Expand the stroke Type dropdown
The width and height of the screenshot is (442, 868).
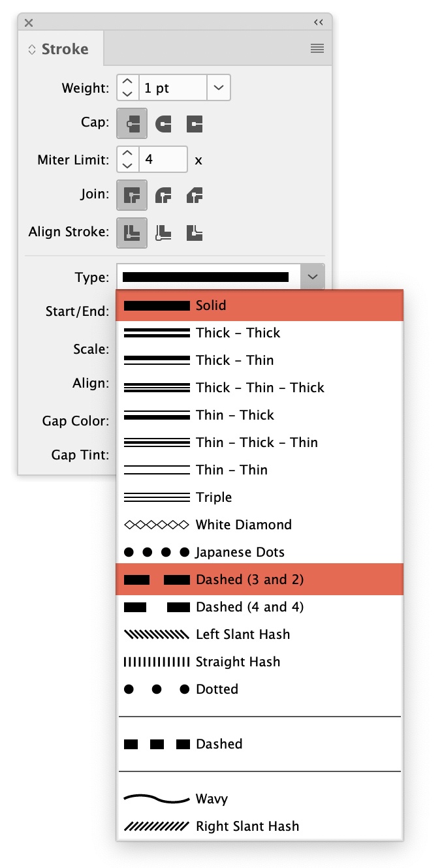coord(313,277)
